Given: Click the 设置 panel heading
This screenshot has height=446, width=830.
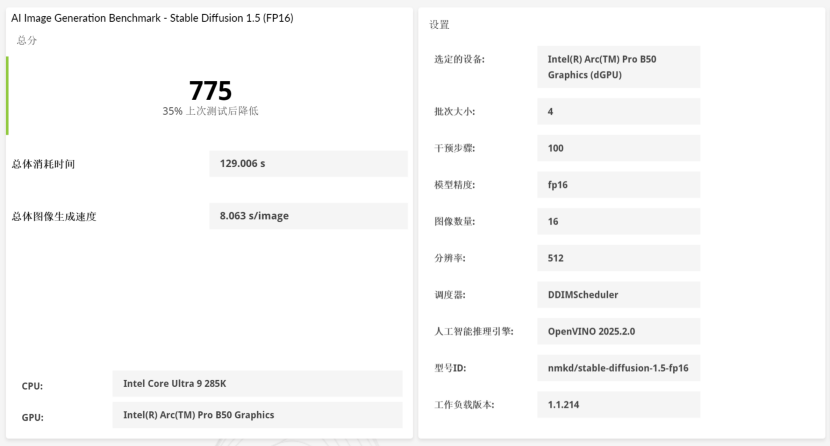Looking at the screenshot, I should (439, 24).
